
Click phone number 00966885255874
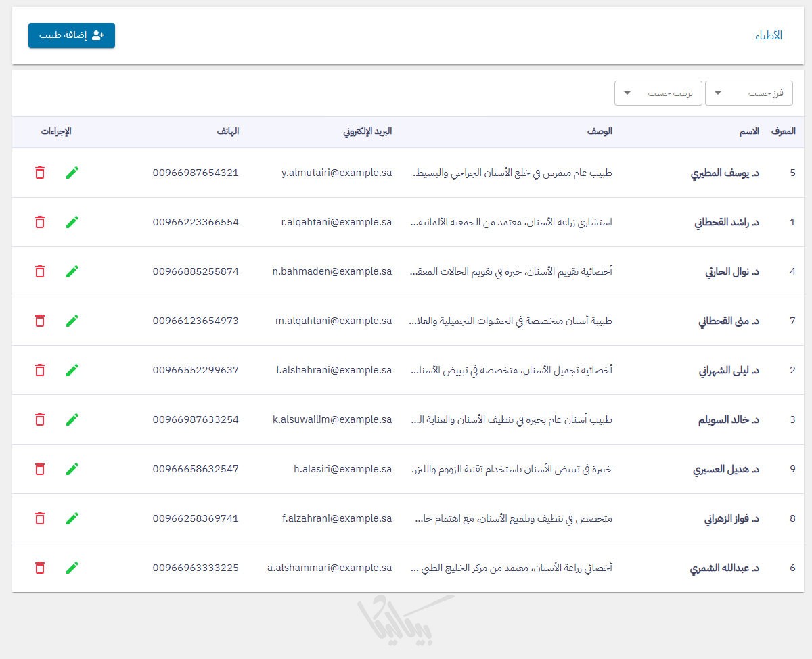point(196,271)
